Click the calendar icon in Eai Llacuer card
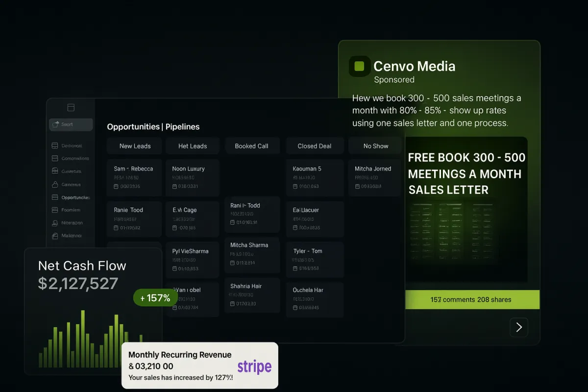The height and width of the screenshot is (392, 588). [x=295, y=228]
